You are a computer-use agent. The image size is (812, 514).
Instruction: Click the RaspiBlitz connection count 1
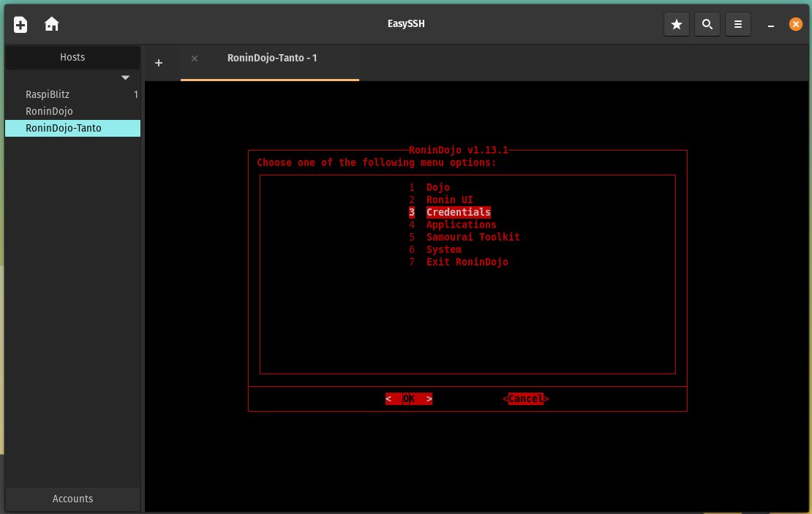(135, 95)
